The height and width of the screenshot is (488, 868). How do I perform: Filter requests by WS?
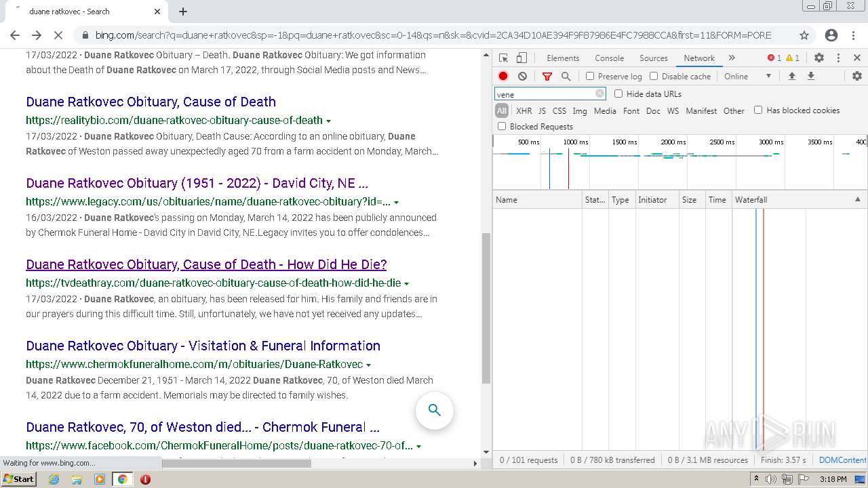[673, 110]
